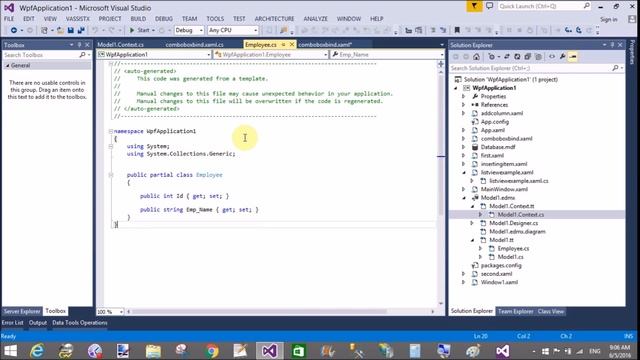Switch to the comboboxbind.xaml.cs tab

(195, 44)
